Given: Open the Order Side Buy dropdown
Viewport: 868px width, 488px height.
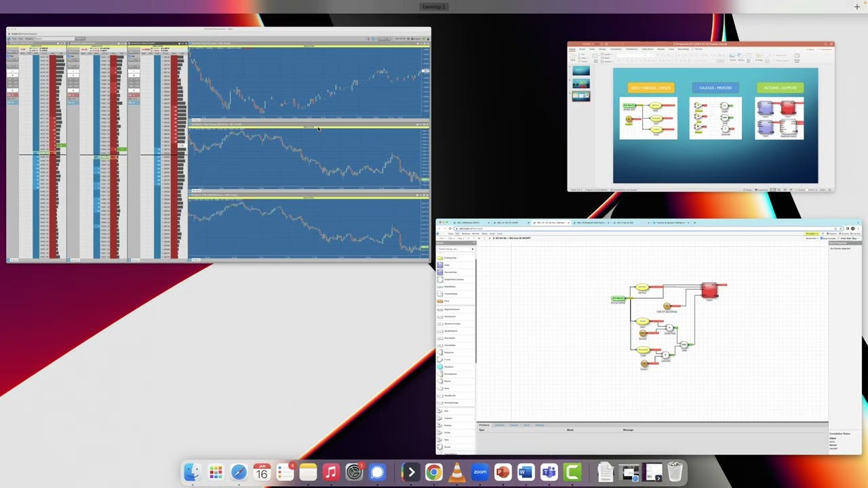Looking at the screenshot, I should (856, 239).
